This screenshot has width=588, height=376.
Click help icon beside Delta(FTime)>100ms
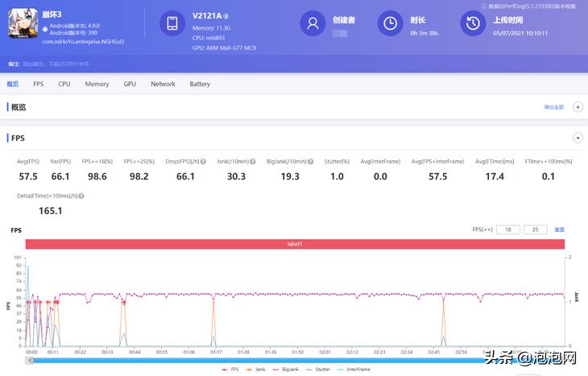click(x=81, y=196)
